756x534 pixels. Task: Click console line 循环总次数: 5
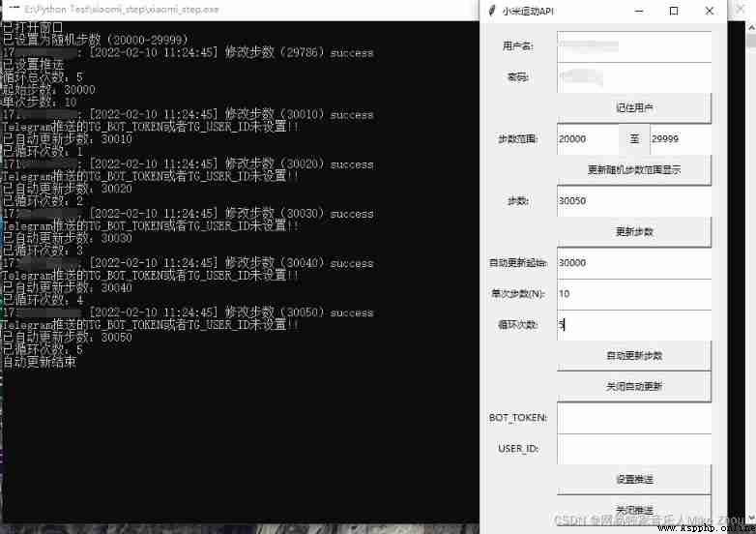click(x=43, y=76)
